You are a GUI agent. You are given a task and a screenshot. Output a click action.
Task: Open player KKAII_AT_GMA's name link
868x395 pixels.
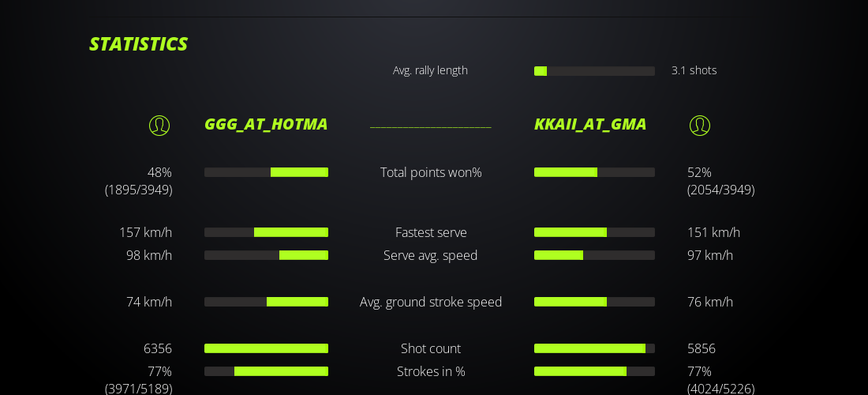590,124
